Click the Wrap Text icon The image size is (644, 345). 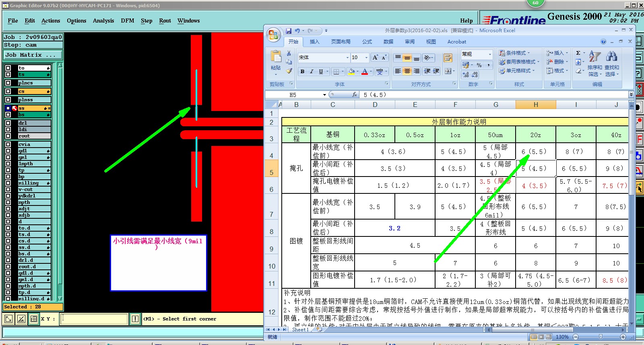(x=448, y=58)
